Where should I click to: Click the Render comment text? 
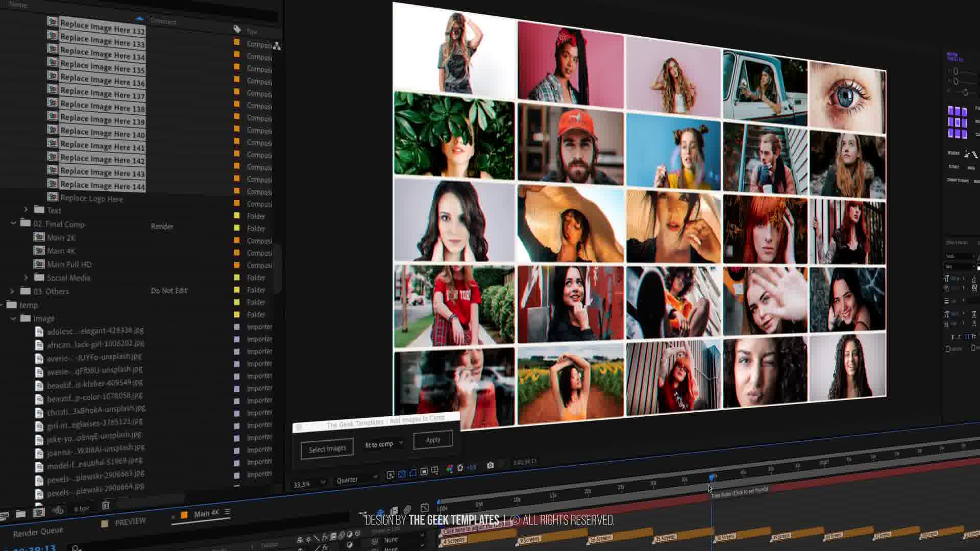tap(162, 226)
